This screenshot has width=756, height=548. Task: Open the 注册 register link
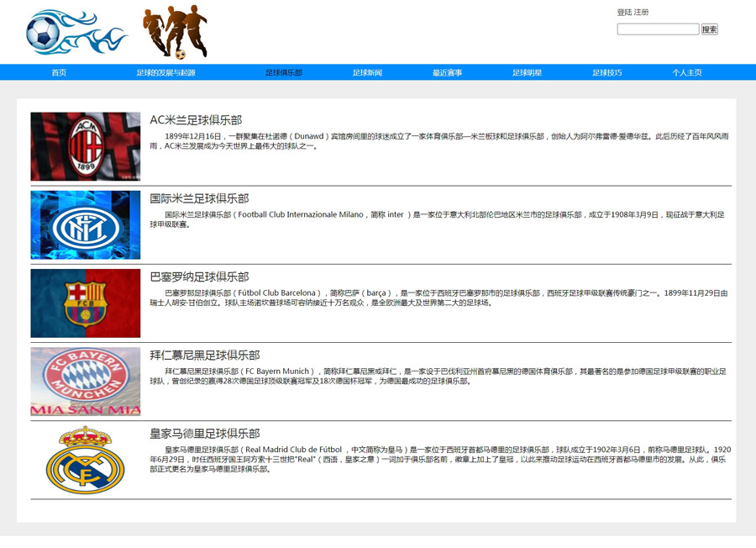(641, 12)
